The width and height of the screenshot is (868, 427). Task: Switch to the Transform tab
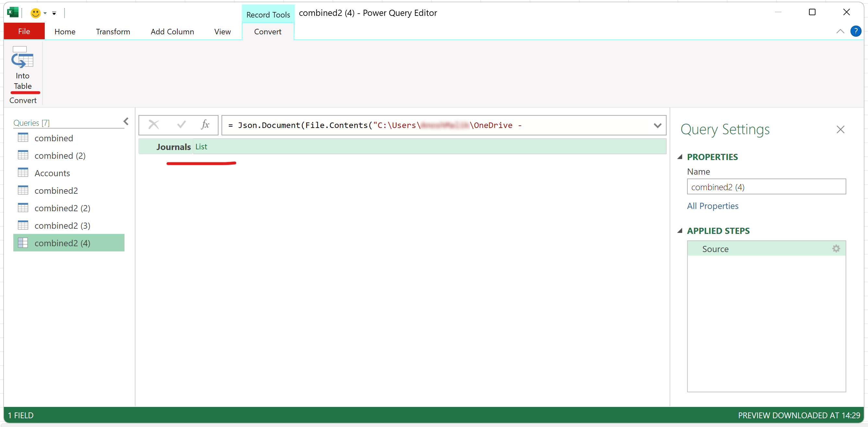coord(113,32)
